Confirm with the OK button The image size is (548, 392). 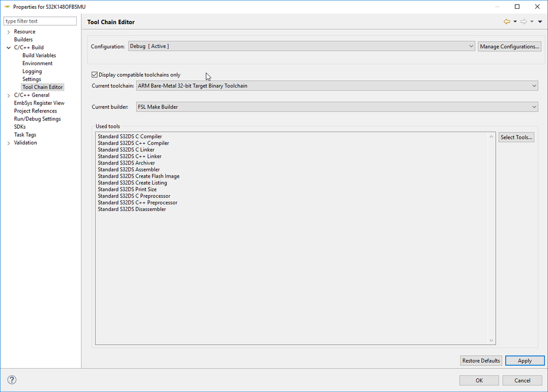click(x=479, y=380)
